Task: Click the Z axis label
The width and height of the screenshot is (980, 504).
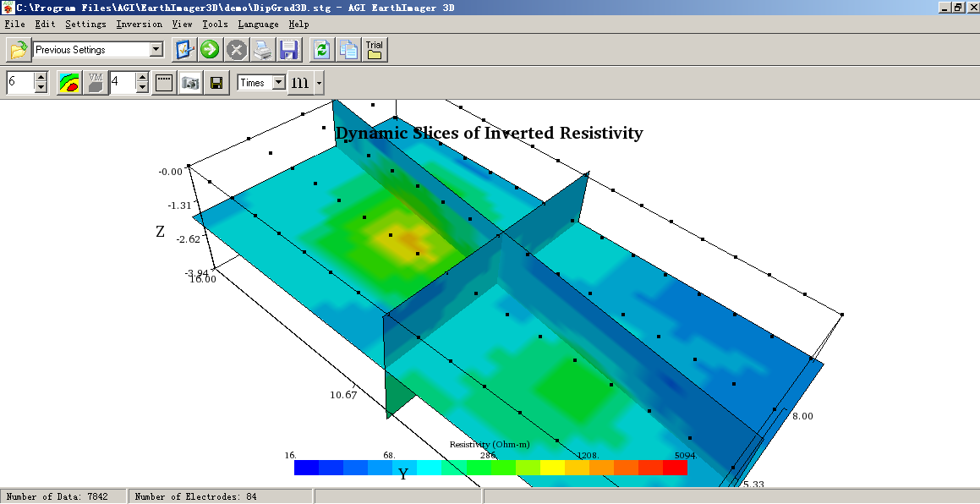Action: click(160, 232)
